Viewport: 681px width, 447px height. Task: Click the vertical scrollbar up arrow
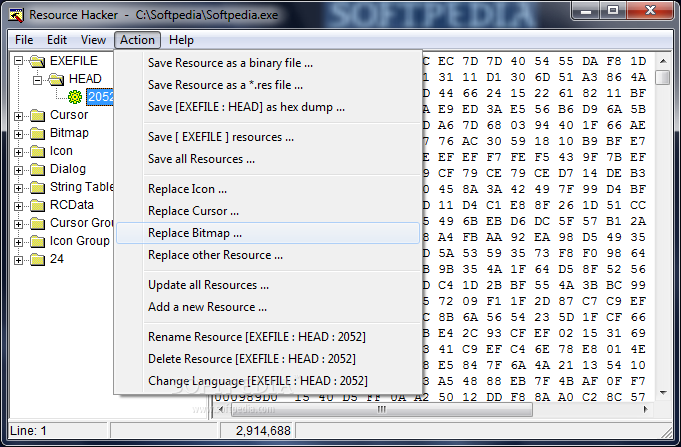(x=663, y=61)
